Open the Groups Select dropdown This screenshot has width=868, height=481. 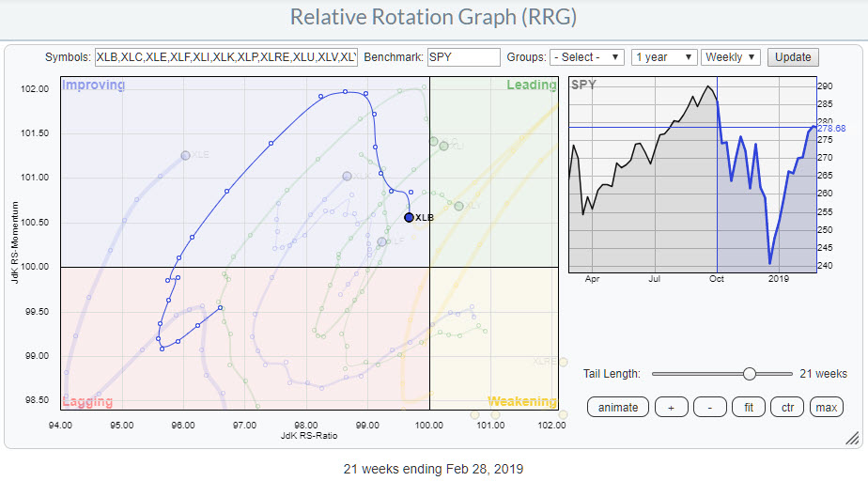[587, 57]
